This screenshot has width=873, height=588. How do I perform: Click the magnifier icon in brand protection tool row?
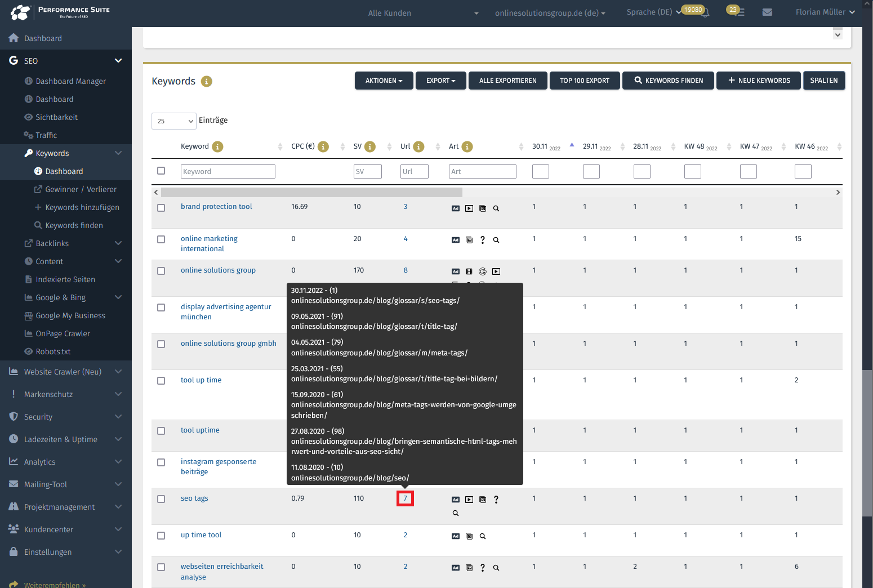496,208
